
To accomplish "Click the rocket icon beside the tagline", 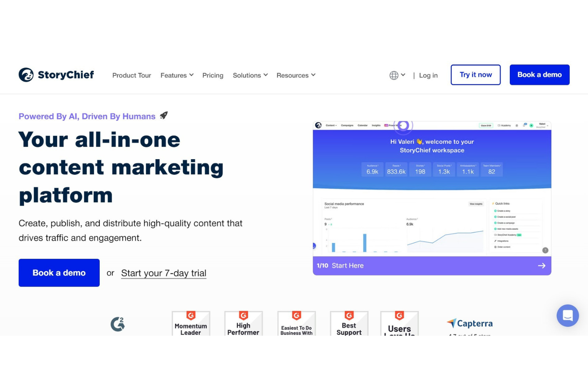I will click(x=164, y=116).
